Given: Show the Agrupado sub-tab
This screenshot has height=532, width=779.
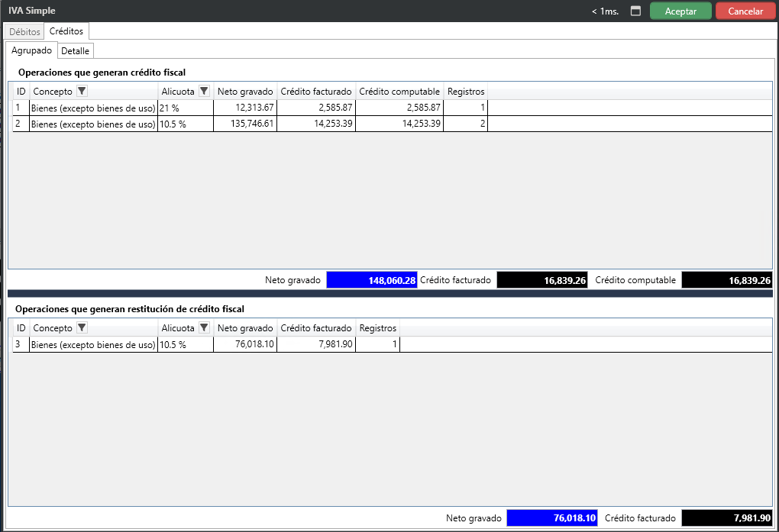Looking at the screenshot, I should [32, 50].
